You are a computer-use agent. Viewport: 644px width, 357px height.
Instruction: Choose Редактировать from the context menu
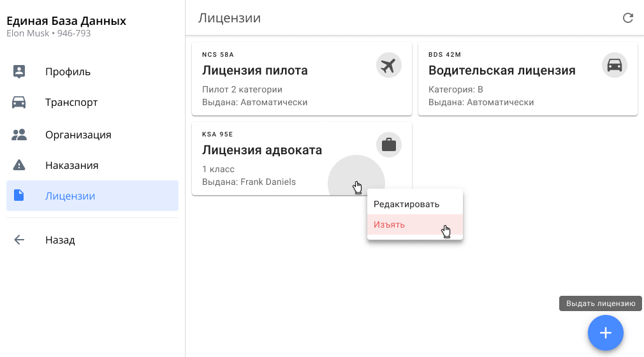(406, 204)
